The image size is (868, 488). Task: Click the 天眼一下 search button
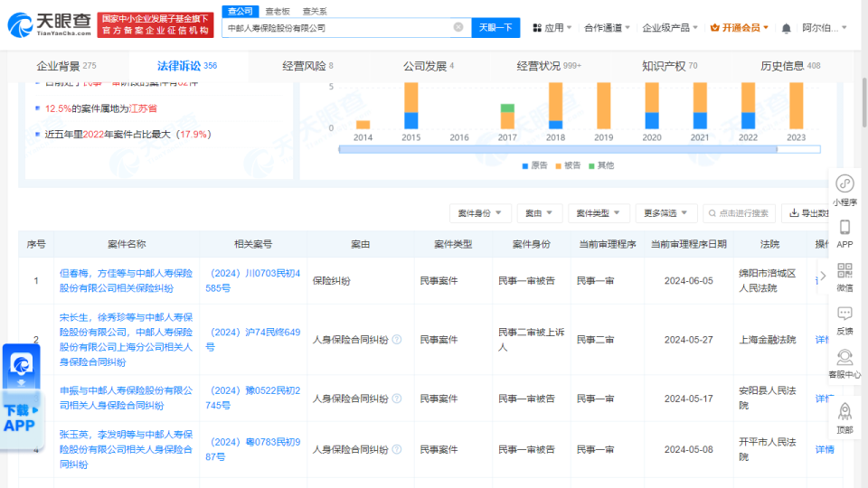coord(495,28)
